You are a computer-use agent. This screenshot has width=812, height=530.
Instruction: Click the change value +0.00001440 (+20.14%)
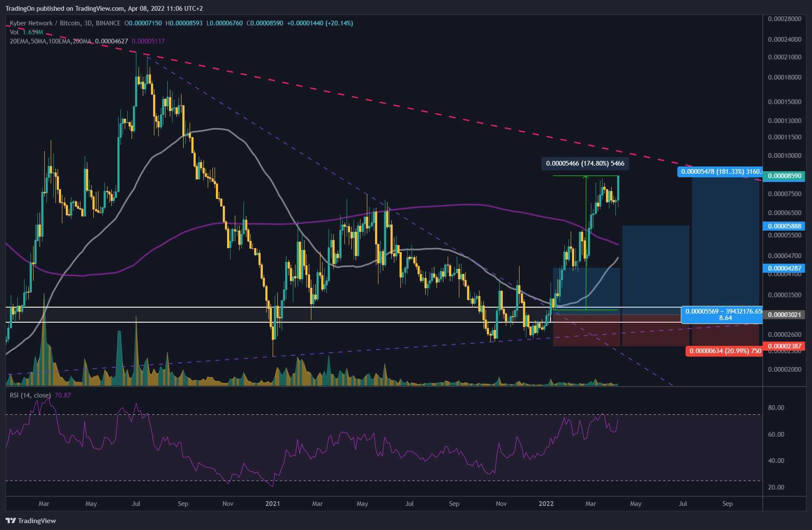[x=320, y=23]
